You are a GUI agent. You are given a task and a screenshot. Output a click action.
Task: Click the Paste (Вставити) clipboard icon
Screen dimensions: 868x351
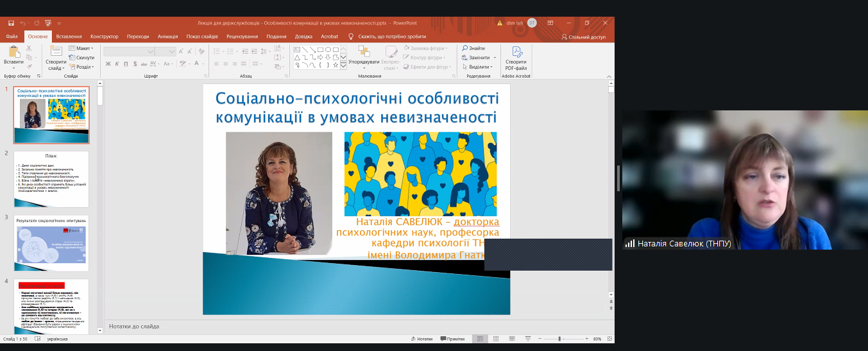(13, 54)
